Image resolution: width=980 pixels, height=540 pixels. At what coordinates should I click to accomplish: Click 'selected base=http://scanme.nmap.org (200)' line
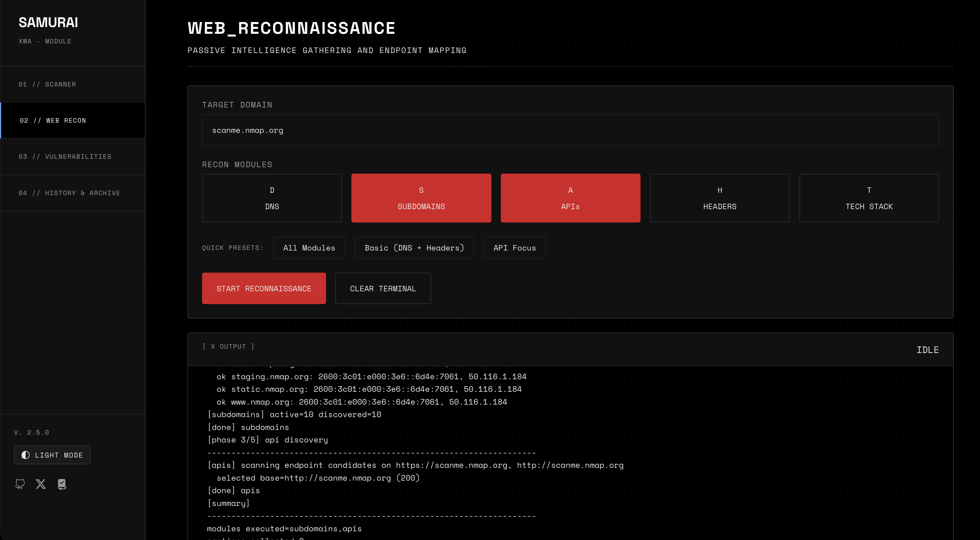pos(318,478)
